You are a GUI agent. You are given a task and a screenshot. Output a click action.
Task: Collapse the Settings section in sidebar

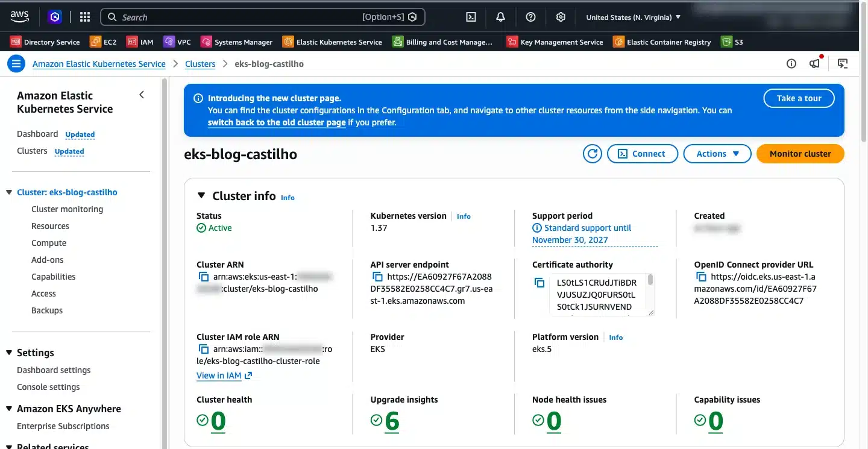9,353
